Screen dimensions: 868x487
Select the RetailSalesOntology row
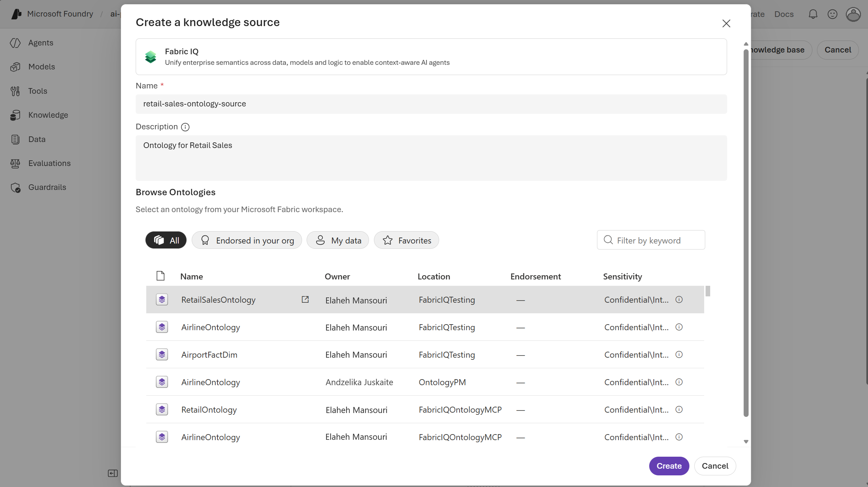425,300
